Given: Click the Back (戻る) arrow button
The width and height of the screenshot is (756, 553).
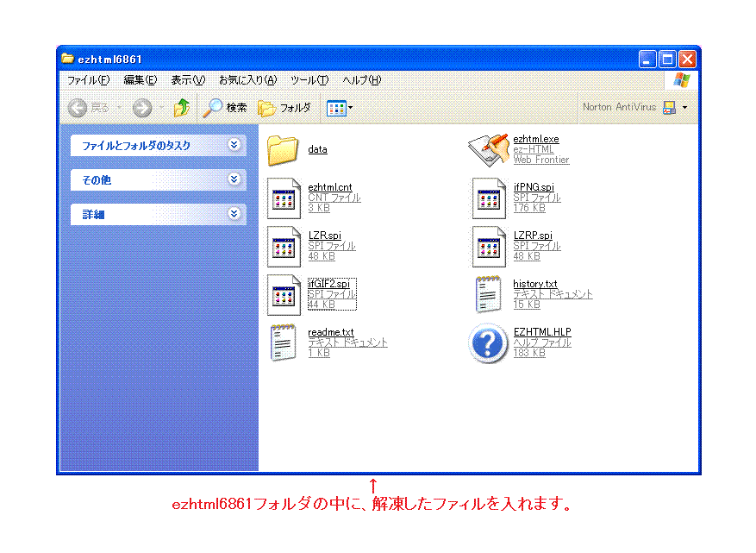Looking at the screenshot, I should [x=77, y=108].
